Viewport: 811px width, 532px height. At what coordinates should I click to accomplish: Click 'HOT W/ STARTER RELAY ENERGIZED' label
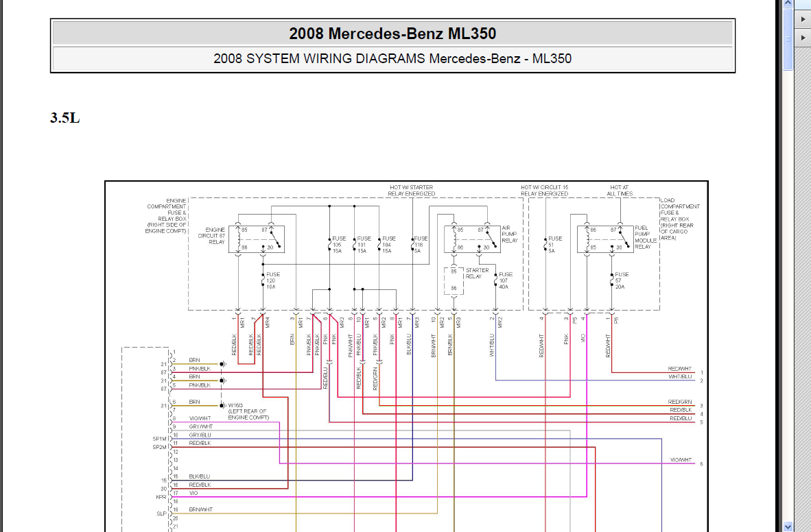[411, 191]
